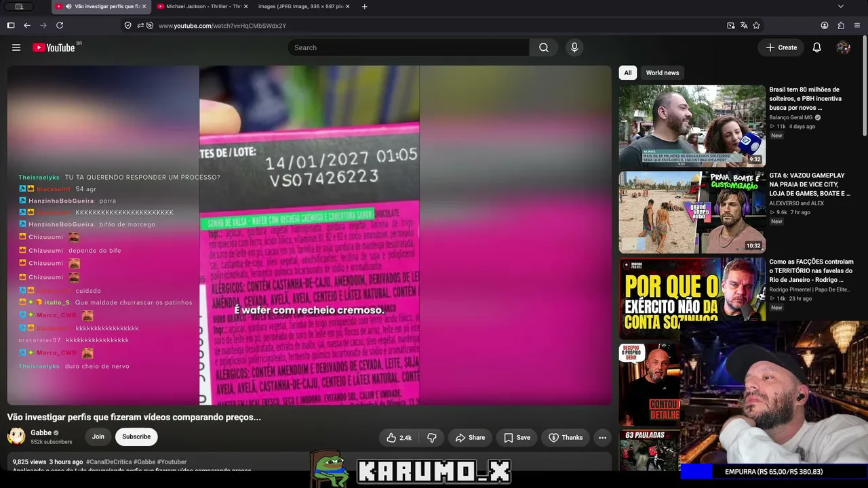
Task: Share this video
Action: pyautogui.click(x=470, y=437)
